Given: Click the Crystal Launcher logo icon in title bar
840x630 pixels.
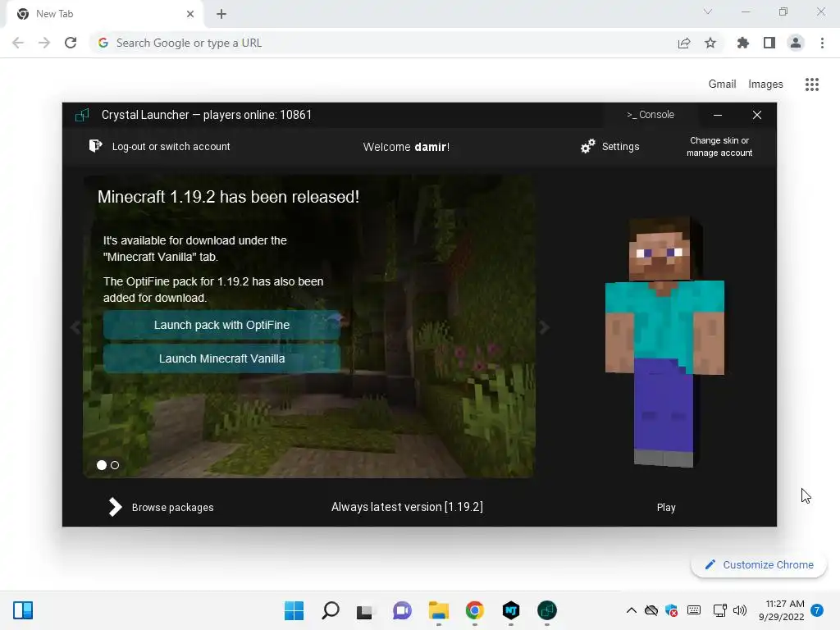Looking at the screenshot, I should point(82,115).
